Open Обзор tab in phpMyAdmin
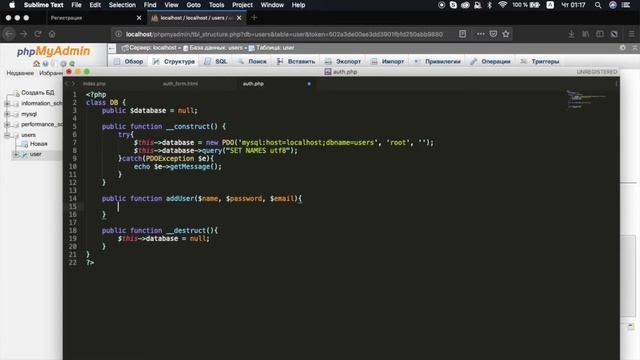Viewport: 640px width, 360px height. tap(129, 62)
